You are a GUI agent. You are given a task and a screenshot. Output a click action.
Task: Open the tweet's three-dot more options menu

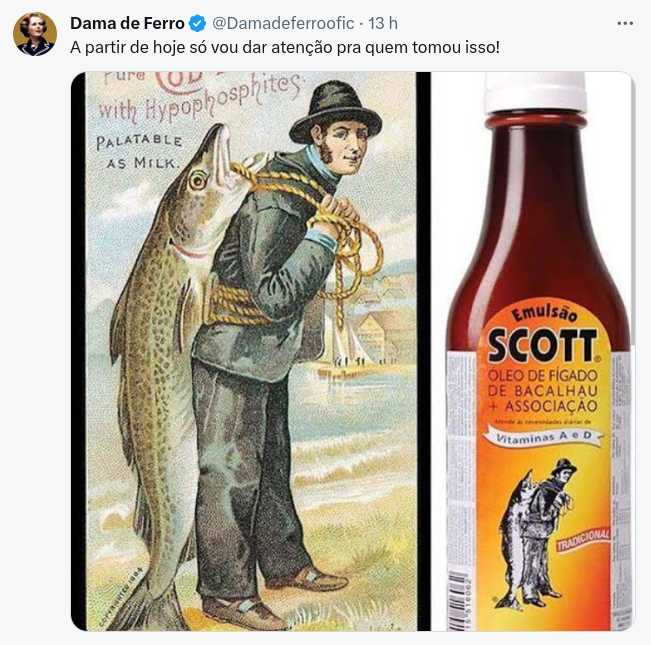(625, 24)
